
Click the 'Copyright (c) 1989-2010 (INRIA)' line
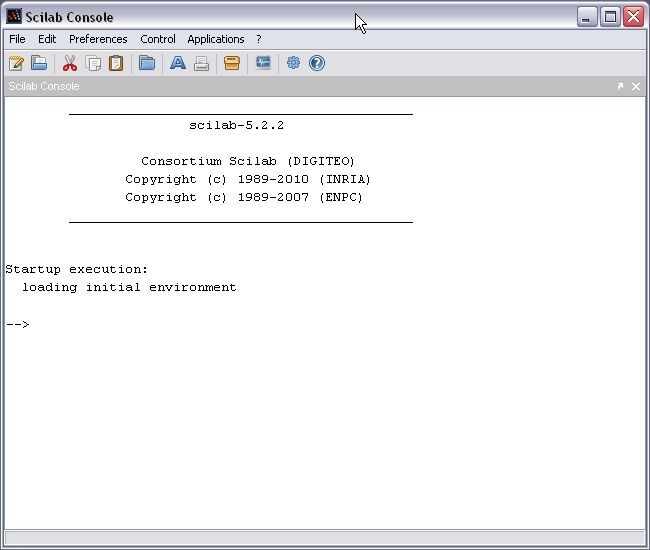248,179
